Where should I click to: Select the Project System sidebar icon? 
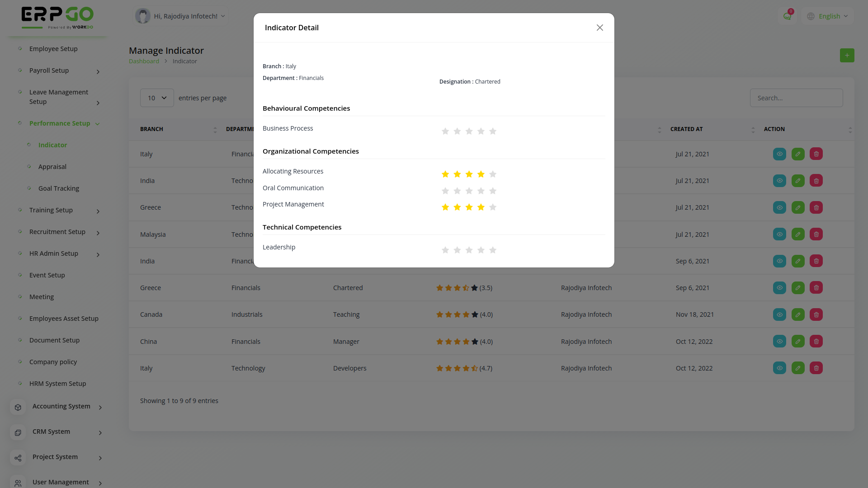click(18, 458)
